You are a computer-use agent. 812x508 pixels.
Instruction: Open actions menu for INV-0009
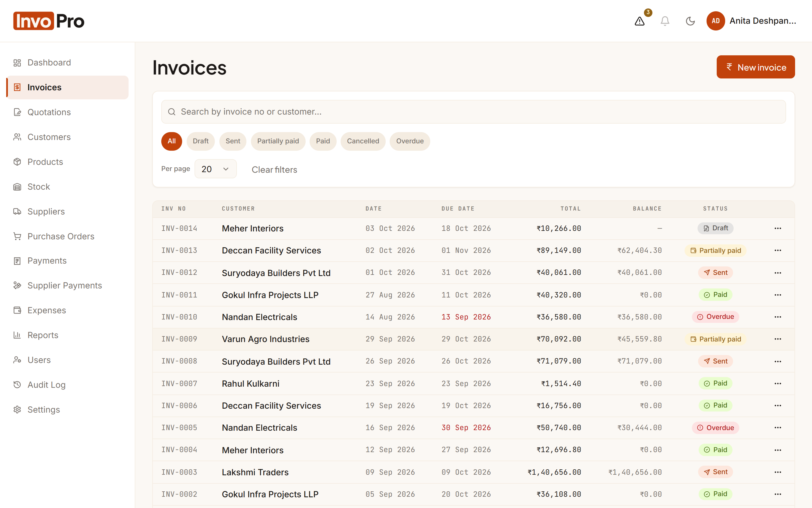tap(778, 339)
